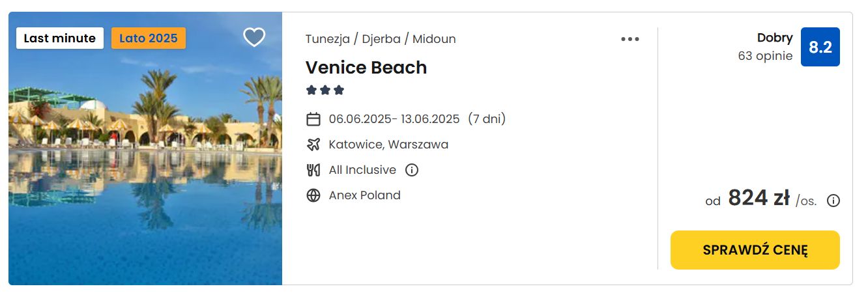Click the 824 zł price text
Screen dimensions: 868x293
pos(759,198)
